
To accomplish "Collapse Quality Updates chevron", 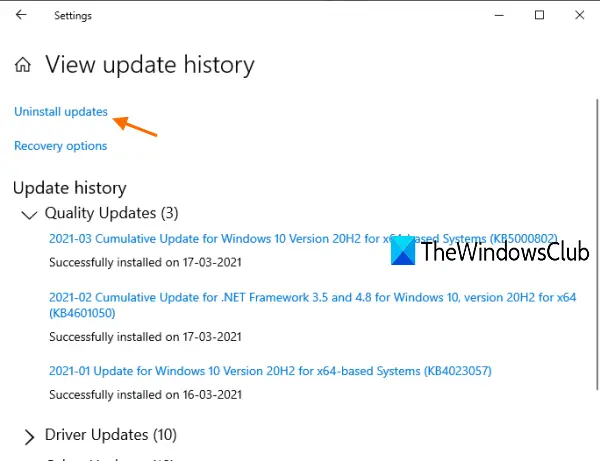I will [x=29, y=215].
